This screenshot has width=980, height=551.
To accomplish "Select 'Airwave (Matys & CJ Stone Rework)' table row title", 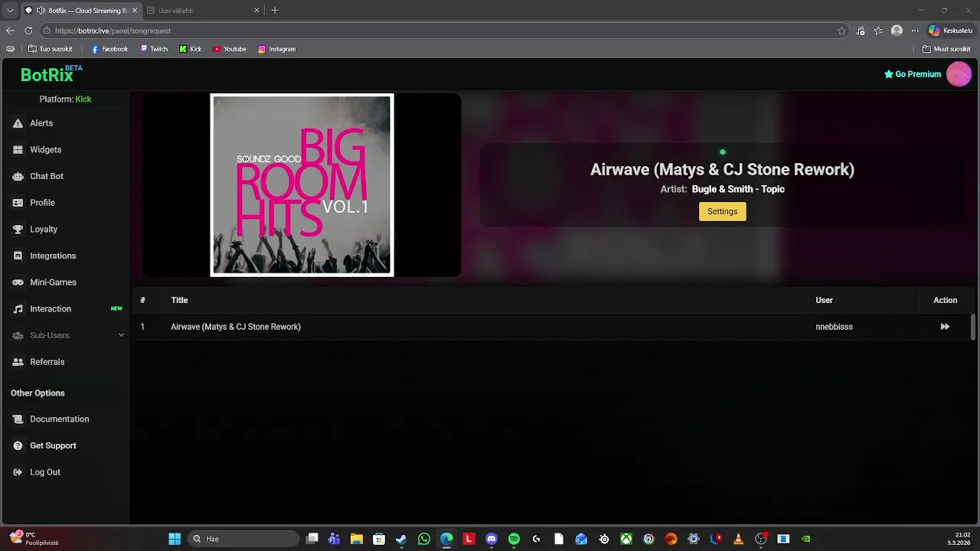I will tap(236, 327).
